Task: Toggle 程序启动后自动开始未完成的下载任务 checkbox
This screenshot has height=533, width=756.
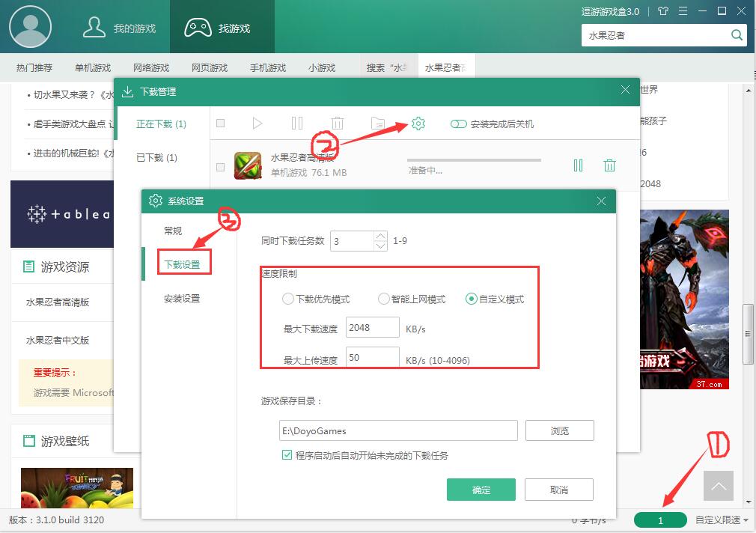Action: (287, 455)
